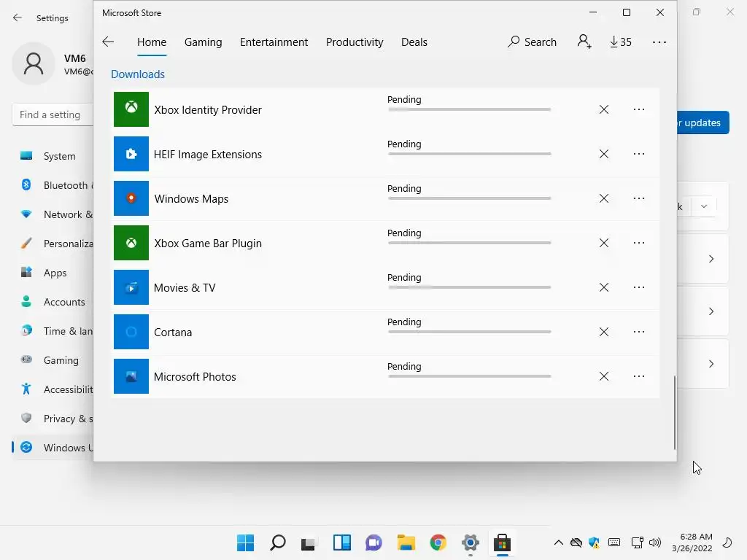The width and height of the screenshot is (747, 560).
Task: Open more options for Xbox Identity Provider
Action: click(639, 109)
